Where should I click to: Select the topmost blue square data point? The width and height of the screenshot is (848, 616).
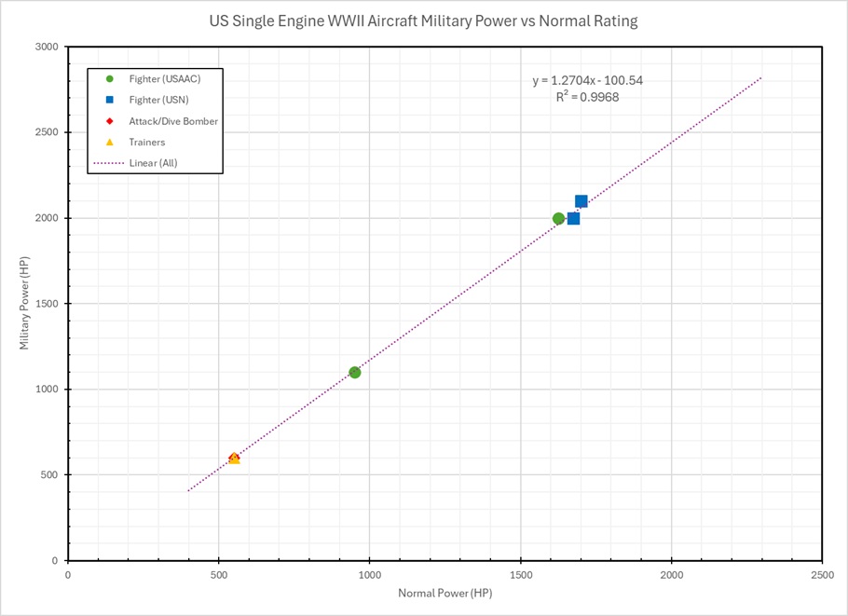pos(581,201)
